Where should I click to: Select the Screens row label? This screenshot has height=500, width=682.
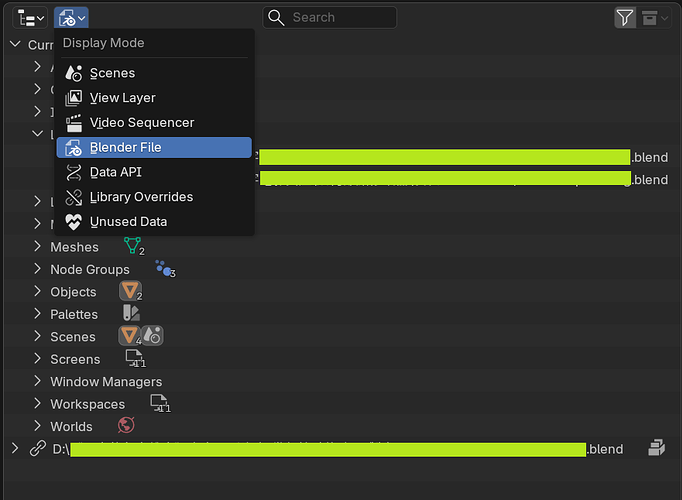click(75, 360)
